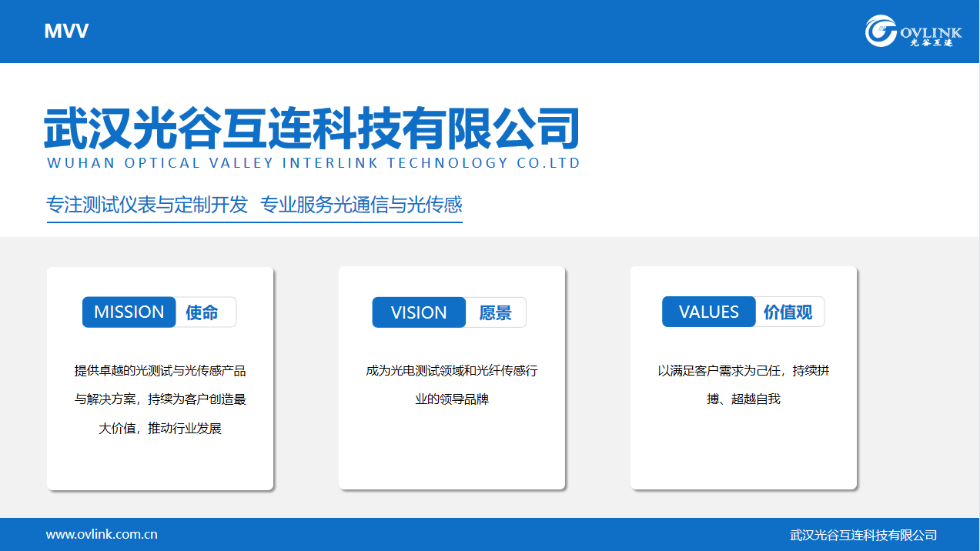The height and width of the screenshot is (551, 980).
Task: Click empty space in the Mission card
Action: [160, 464]
